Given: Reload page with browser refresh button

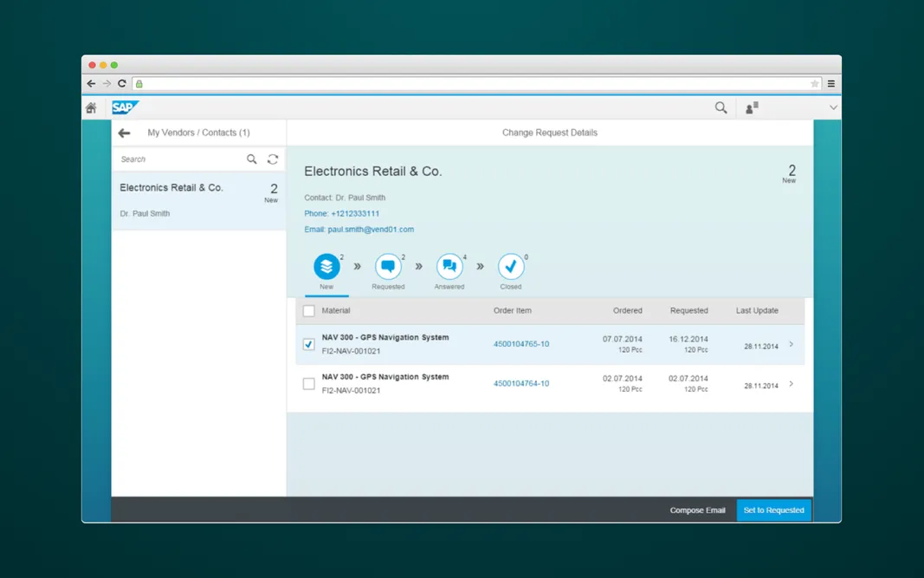Looking at the screenshot, I should pos(122,84).
